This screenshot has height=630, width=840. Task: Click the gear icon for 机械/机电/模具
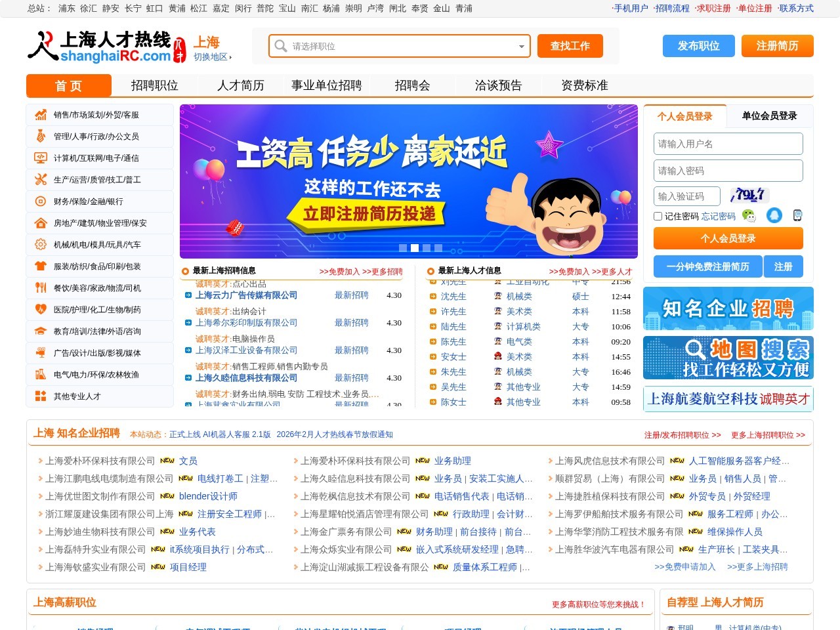point(41,245)
